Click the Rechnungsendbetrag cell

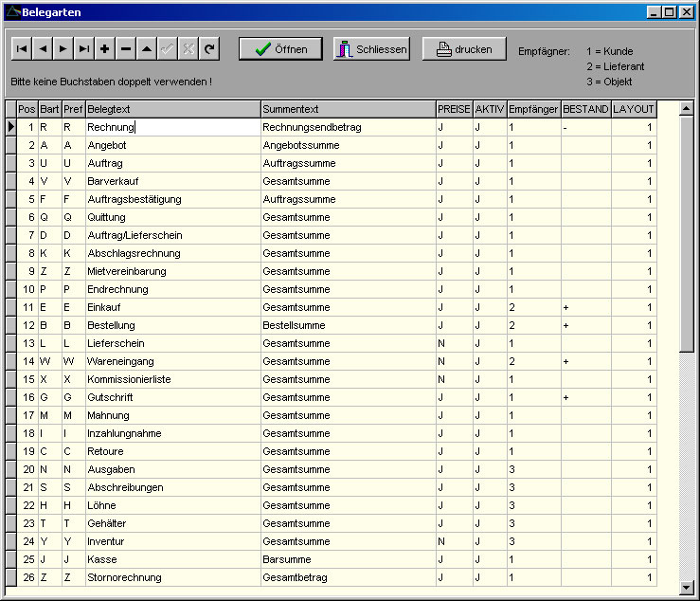[349, 127]
